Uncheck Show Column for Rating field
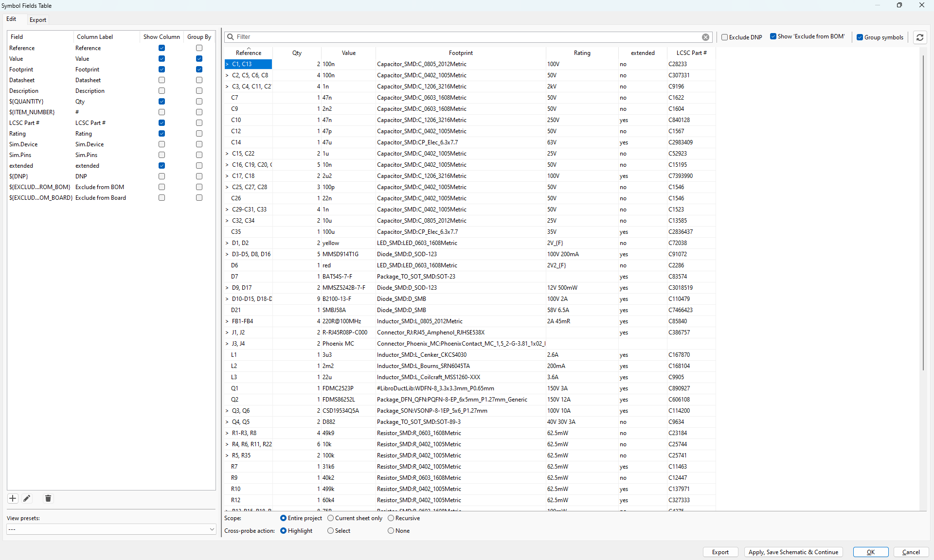 coord(162,134)
